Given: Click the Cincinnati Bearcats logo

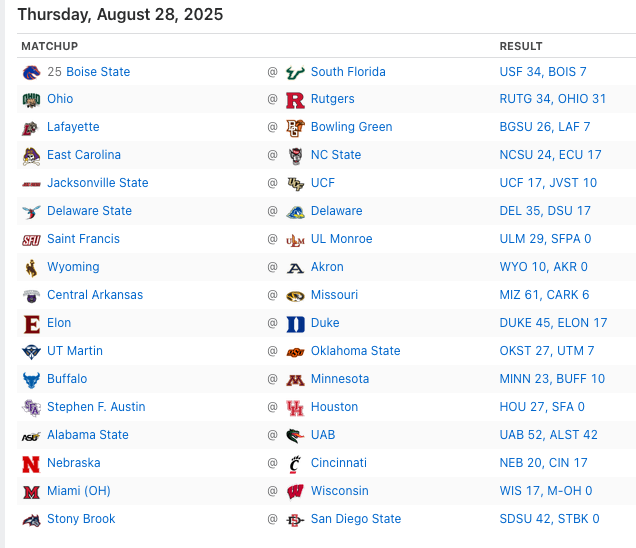Looking at the screenshot, I should click(295, 464).
